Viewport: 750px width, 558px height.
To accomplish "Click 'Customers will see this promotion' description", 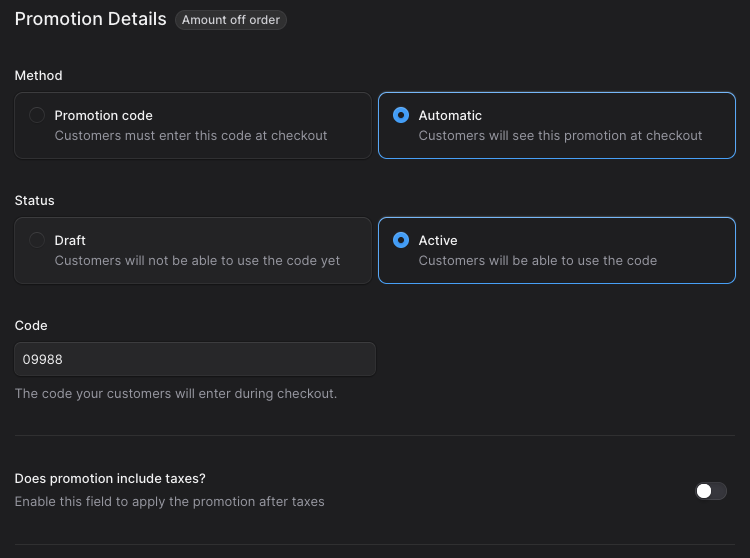I will [x=560, y=135].
